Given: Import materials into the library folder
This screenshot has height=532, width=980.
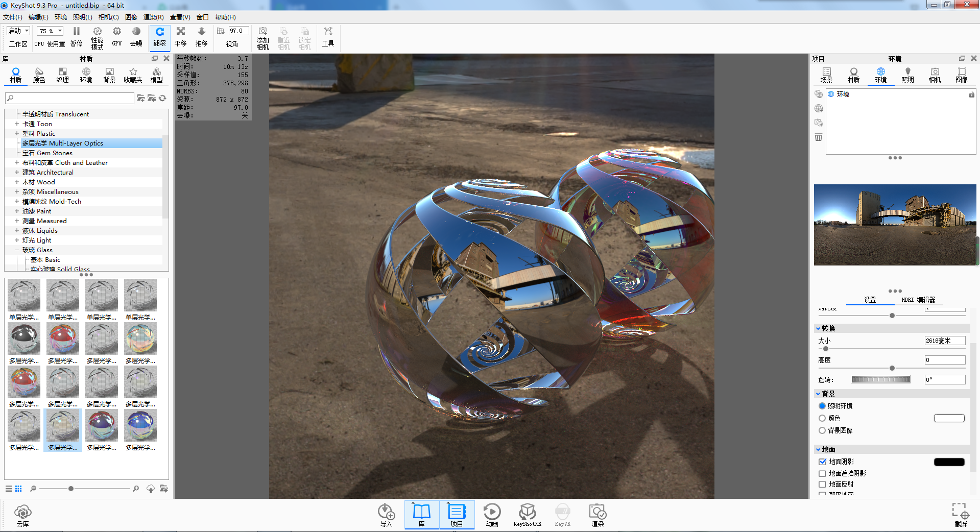Looking at the screenshot, I should click(x=152, y=98).
